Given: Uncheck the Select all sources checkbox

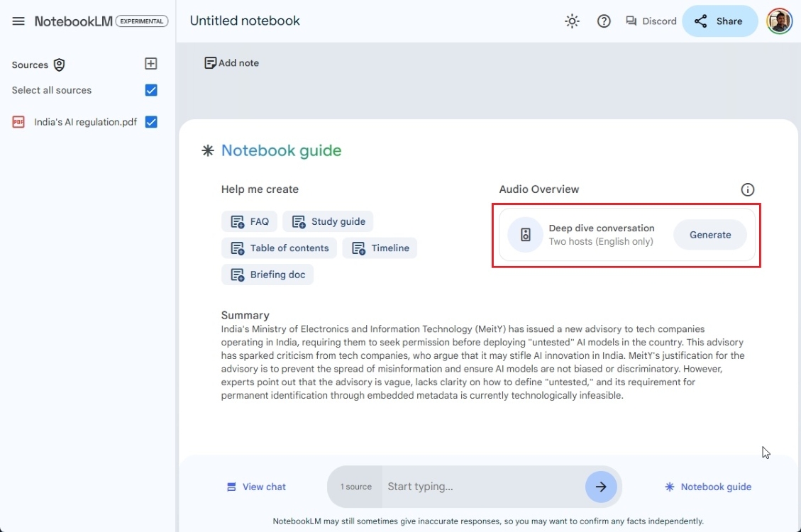Looking at the screenshot, I should [151, 90].
